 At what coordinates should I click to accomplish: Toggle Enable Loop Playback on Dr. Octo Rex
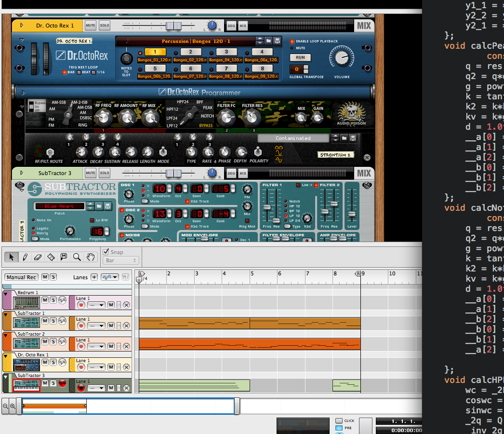click(292, 41)
